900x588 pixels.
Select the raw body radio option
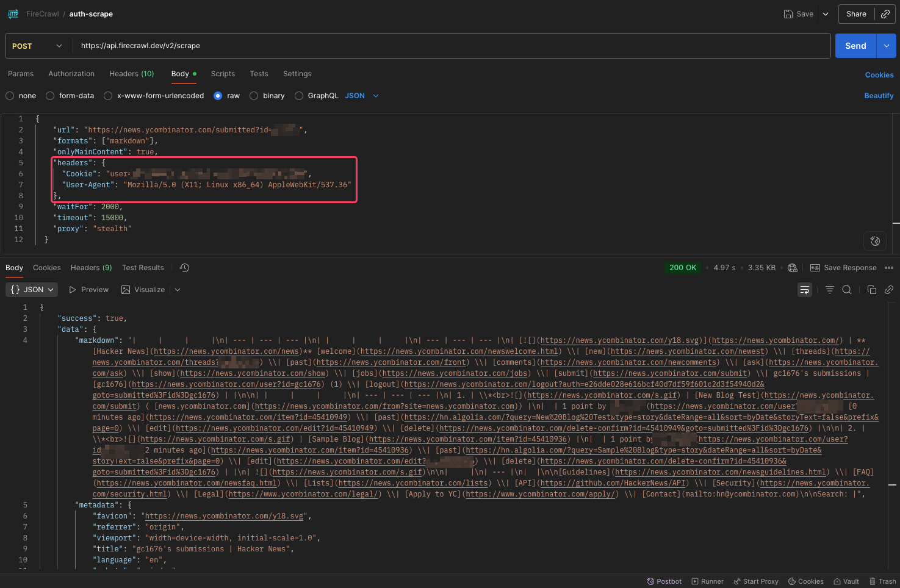click(x=218, y=96)
